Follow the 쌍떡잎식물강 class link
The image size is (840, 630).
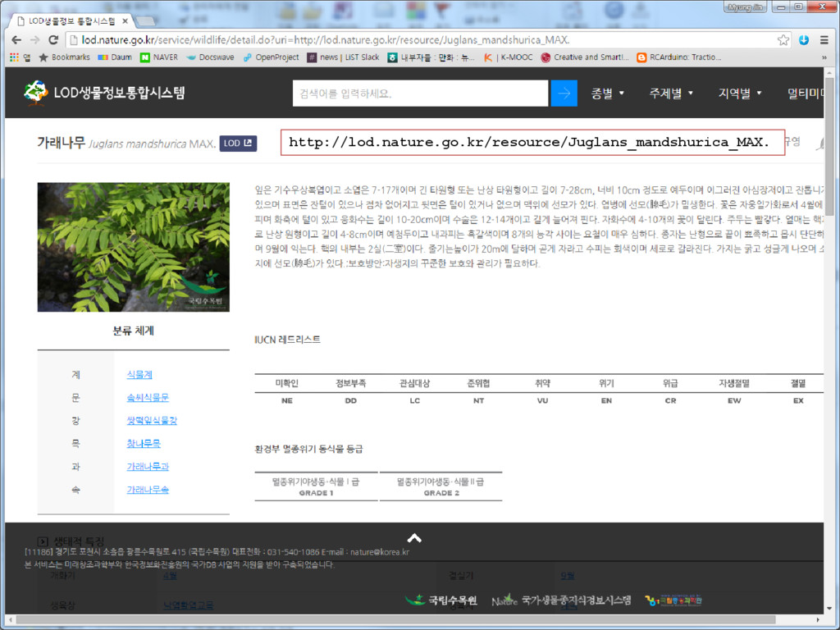click(152, 421)
